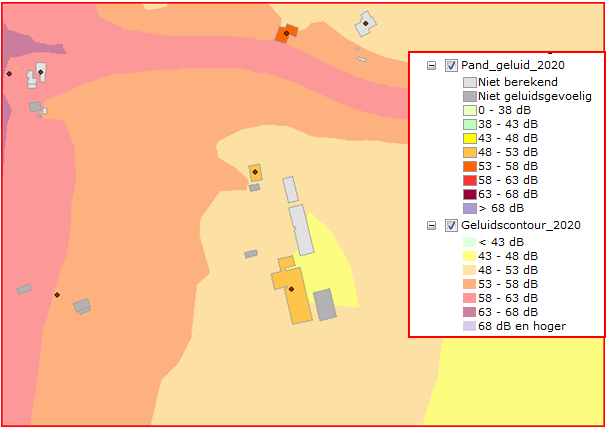606x428 pixels.
Task: Click the purple > 68 dB swatch
Action: (470, 208)
